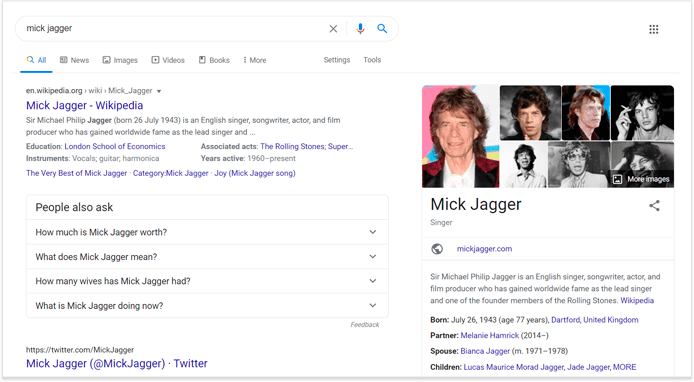694x382 pixels.
Task: Open the Google apps grid icon
Action: click(654, 29)
